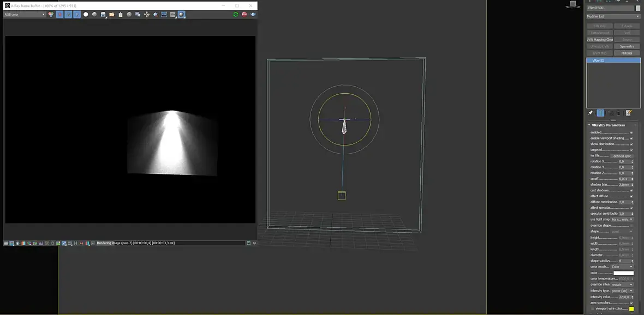
Task: Click the shape subdivs value field
Action: click(x=624, y=261)
